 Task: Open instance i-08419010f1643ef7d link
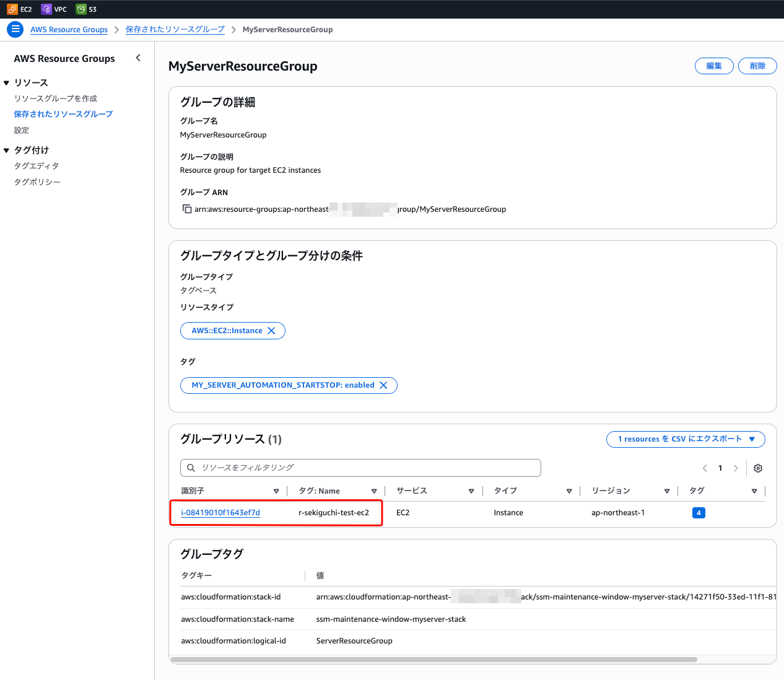click(x=220, y=513)
